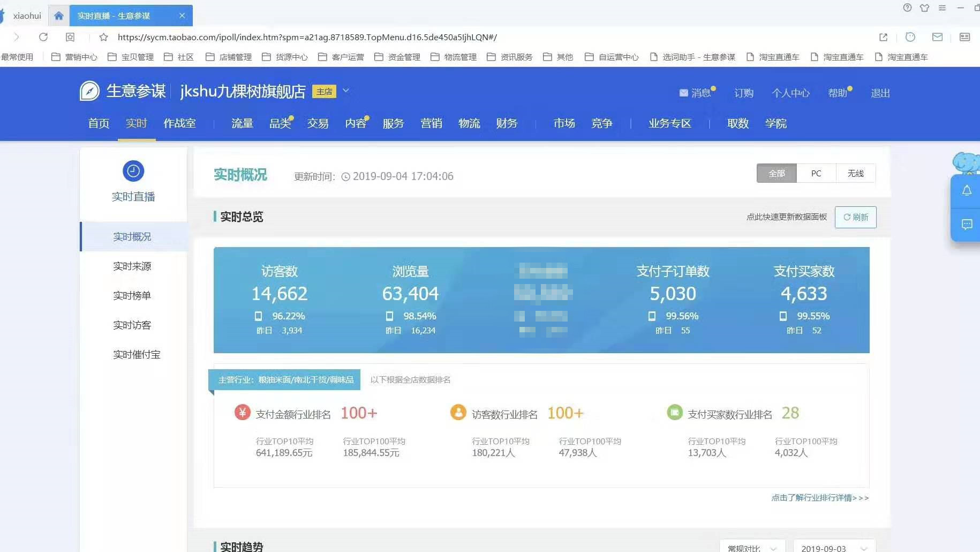Click the 主营行业 category label
Viewport: 980px width, 552px height.
[x=284, y=379]
